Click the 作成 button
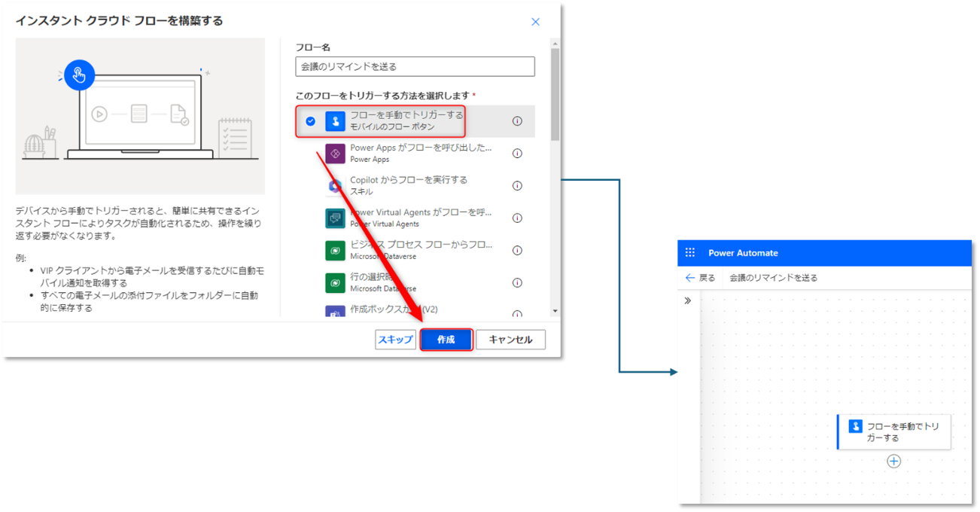This screenshot has height=512, width=980. click(446, 340)
